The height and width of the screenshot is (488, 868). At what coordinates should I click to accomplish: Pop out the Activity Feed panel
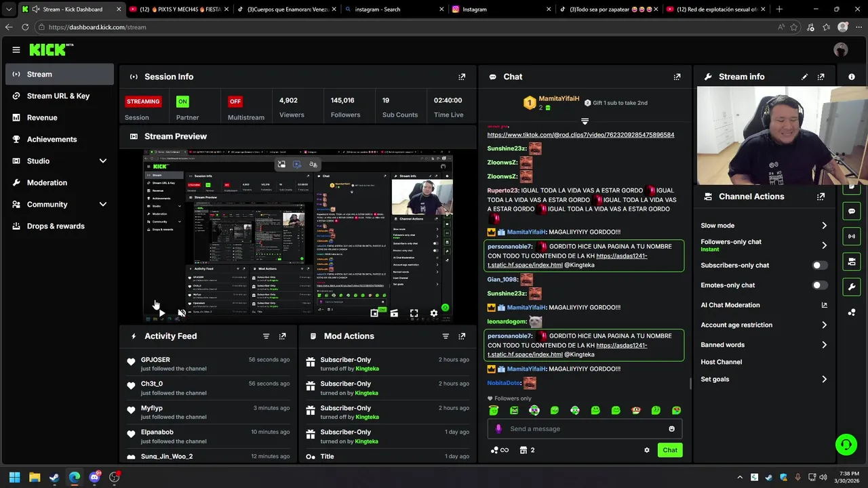[x=283, y=336]
